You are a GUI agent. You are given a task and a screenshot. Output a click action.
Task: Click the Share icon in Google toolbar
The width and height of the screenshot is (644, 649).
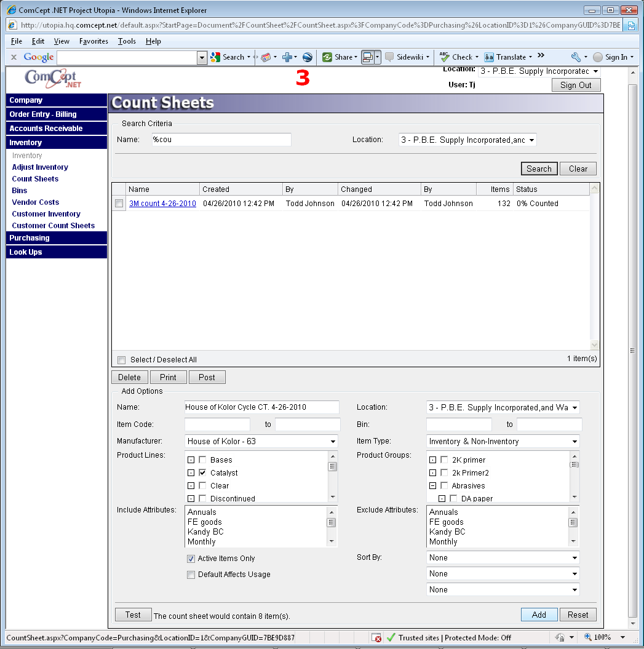328,57
